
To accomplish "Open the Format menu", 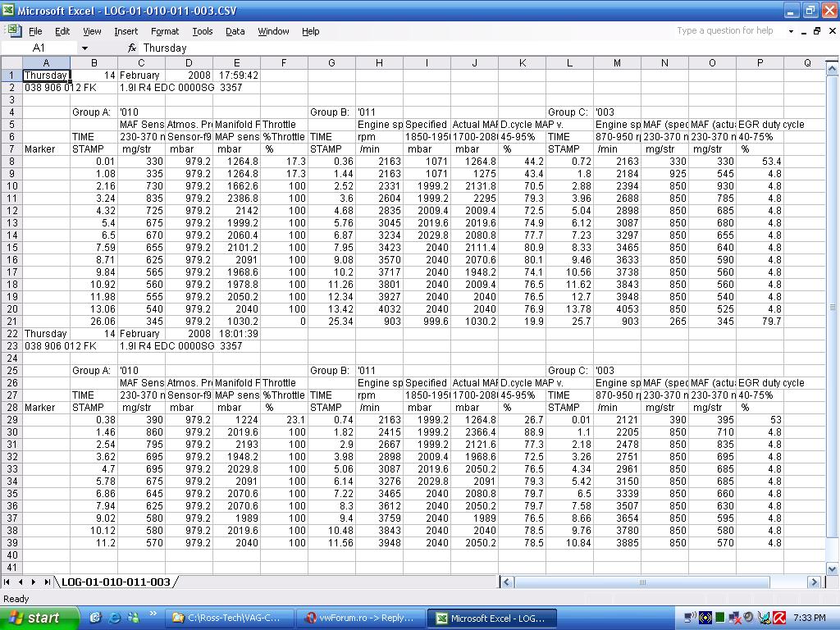I will 164,31.
